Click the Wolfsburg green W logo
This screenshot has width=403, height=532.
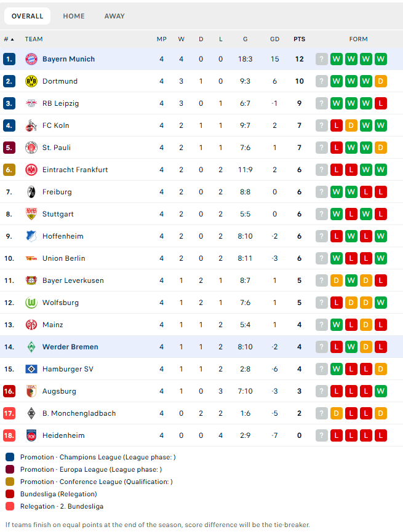point(31,303)
